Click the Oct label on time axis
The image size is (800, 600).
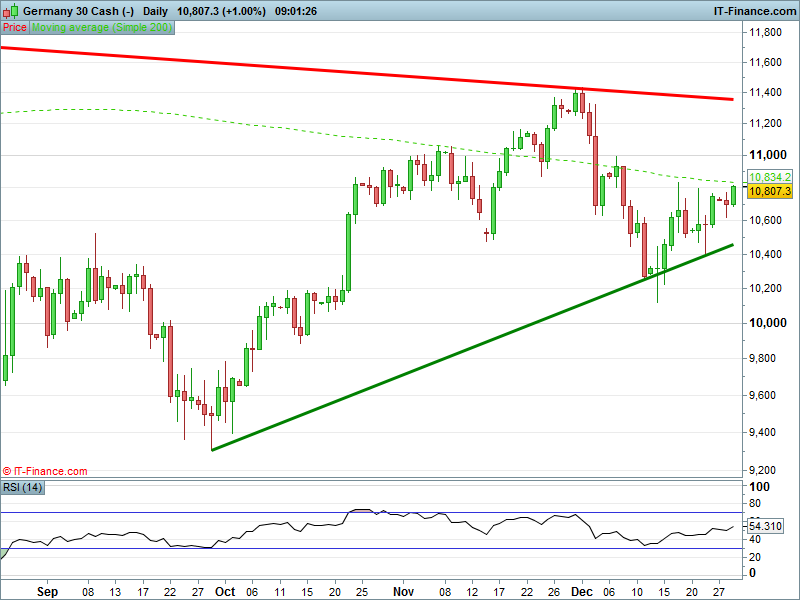point(226,591)
